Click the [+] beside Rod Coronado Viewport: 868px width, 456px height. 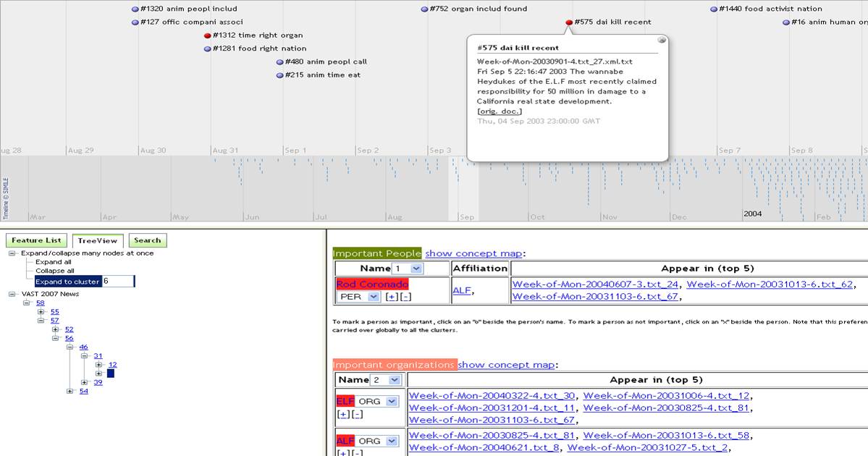(x=392, y=297)
